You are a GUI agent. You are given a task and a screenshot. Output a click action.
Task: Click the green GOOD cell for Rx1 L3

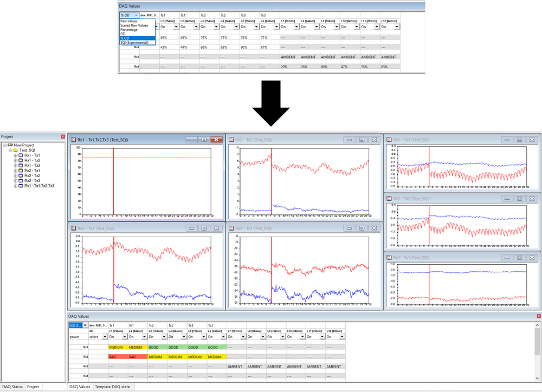click(154, 348)
